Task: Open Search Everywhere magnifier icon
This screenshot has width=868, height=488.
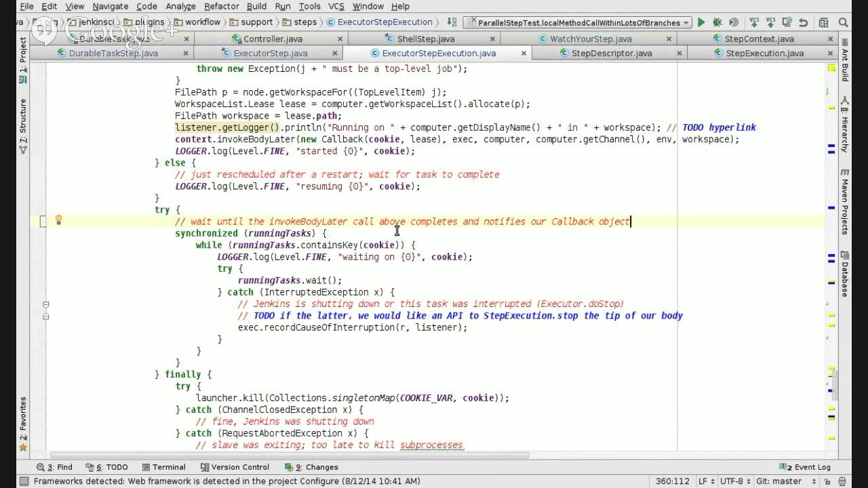Action: (x=843, y=22)
